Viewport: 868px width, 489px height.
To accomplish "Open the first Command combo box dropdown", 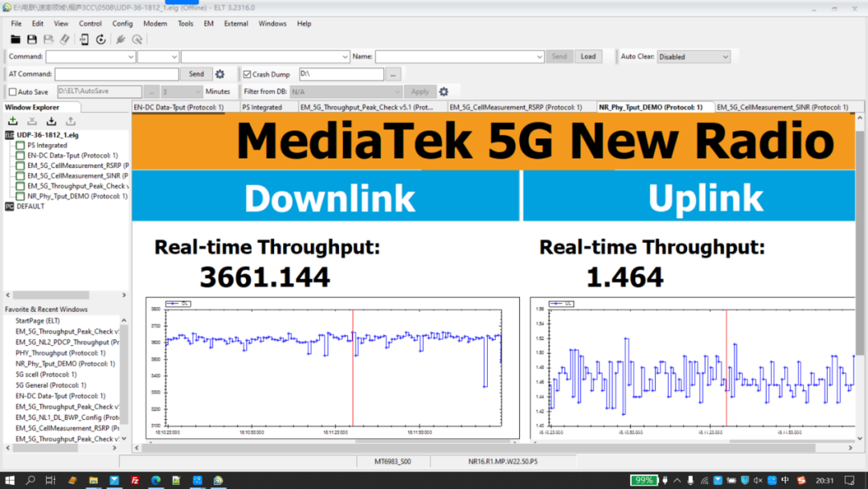I will [131, 57].
